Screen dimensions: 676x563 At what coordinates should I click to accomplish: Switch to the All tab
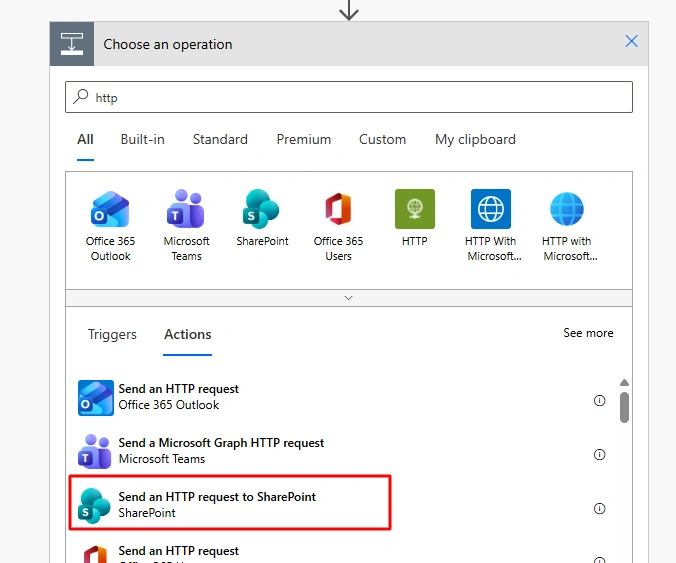85,140
